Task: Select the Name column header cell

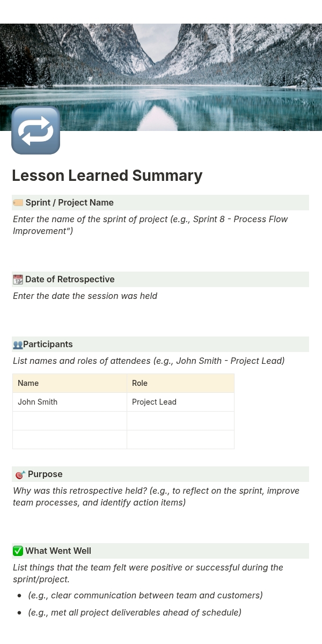Action: click(x=70, y=383)
